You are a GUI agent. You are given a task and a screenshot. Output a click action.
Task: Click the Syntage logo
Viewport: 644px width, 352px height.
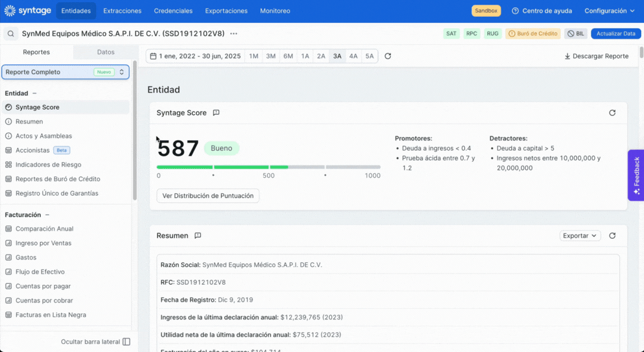click(x=27, y=11)
